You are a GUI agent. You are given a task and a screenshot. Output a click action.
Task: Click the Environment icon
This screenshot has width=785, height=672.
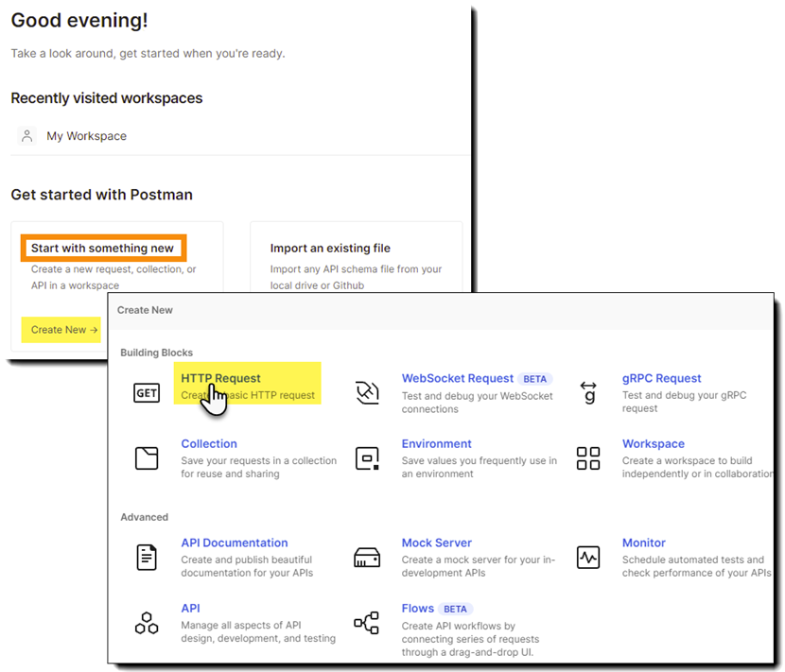click(367, 458)
